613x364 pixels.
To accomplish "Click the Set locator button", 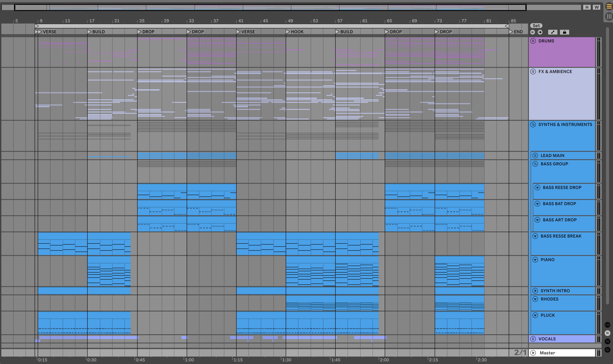I will coord(536,26).
